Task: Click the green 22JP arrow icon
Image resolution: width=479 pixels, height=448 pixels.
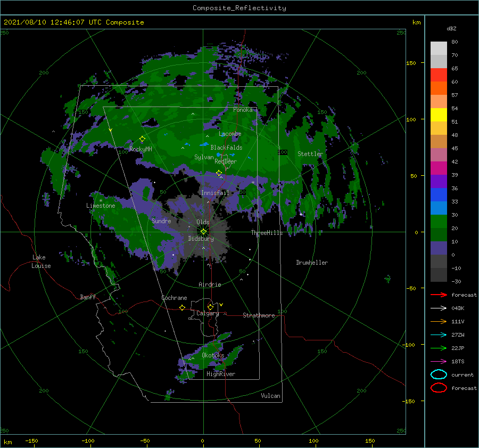Action: tap(439, 348)
